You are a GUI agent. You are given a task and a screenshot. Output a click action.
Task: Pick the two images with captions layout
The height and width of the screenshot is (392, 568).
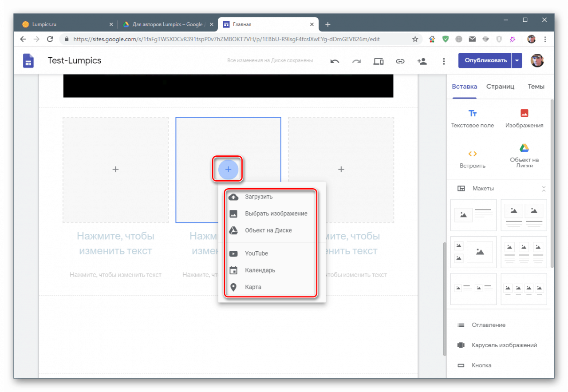click(x=524, y=215)
